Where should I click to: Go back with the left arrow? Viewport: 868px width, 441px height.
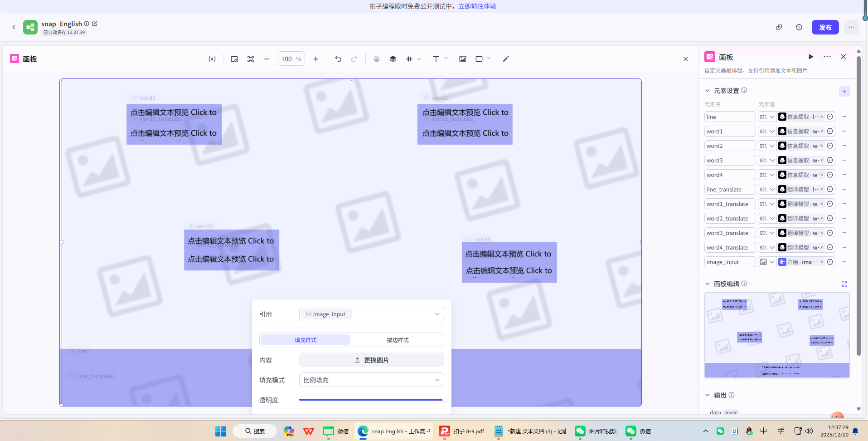click(14, 27)
